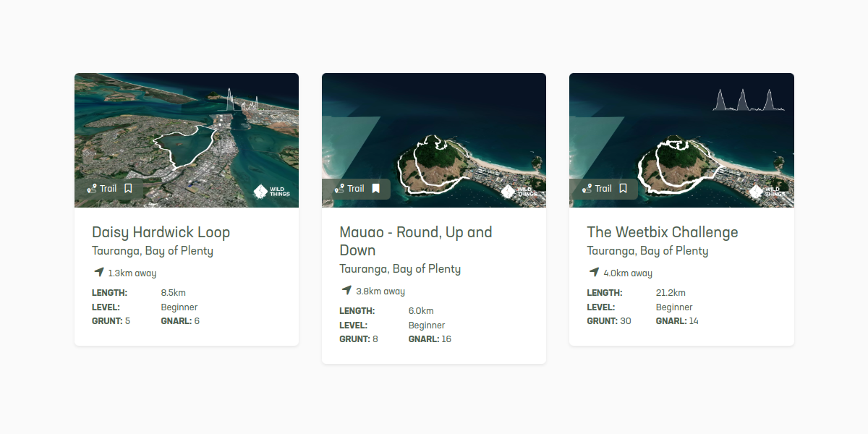Click the distance arrow icon beside 3.8km away
This screenshot has height=434, width=868.
pyautogui.click(x=346, y=291)
